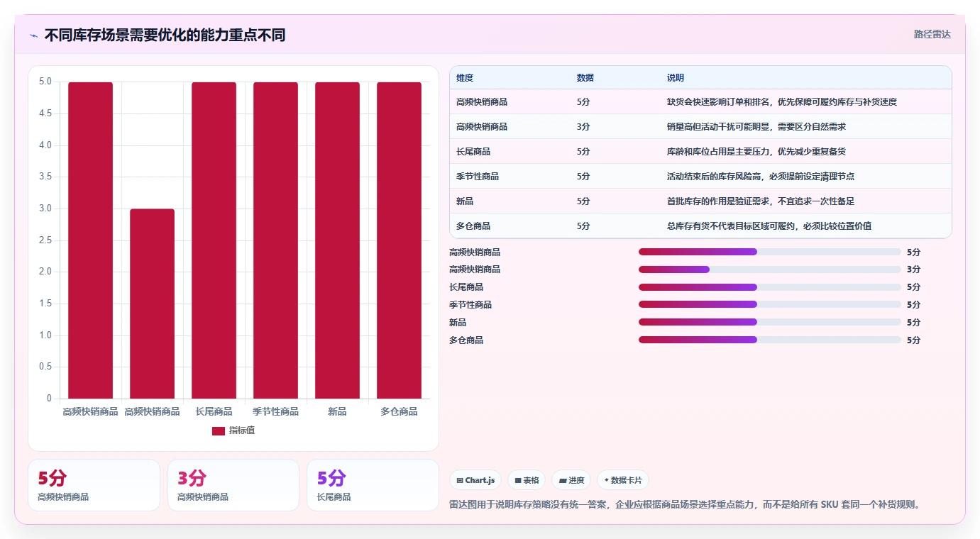Screen dimensions: 980x539
Task: Click the lightning icon beside the card title
Action: [x=33, y=35]
